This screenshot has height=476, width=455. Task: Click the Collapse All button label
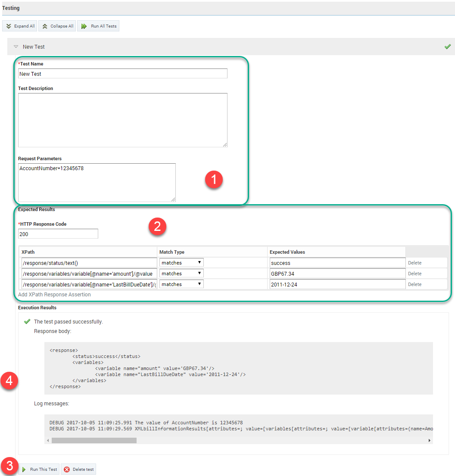[62, 26]
